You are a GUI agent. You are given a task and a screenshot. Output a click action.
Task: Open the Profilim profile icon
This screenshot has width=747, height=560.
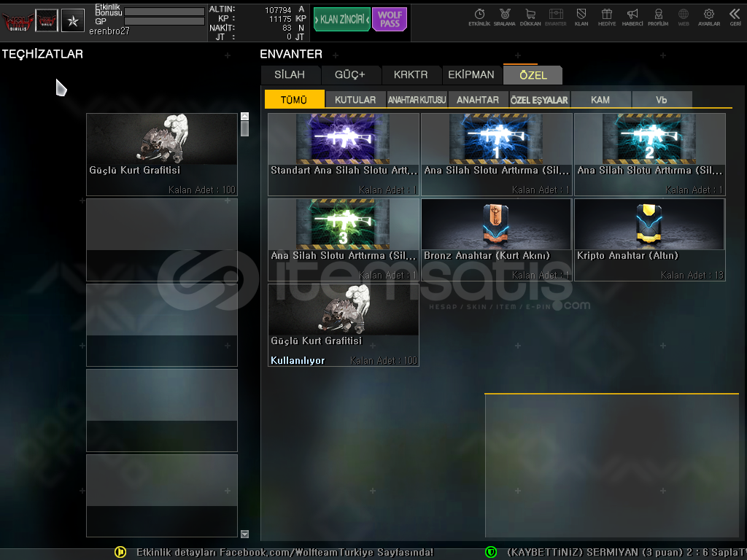(658, 16)
